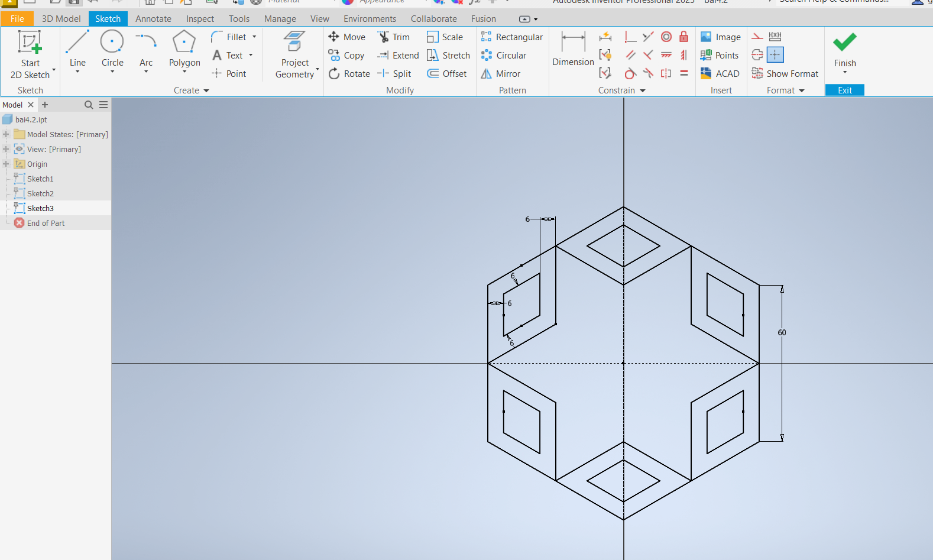Switch to the 3D Model tab
Screen dimensions: 933x560
pos(61,19)
